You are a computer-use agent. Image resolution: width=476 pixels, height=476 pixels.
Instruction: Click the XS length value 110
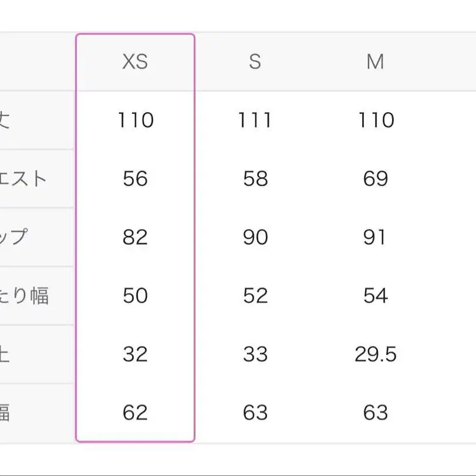click(135, 120)
